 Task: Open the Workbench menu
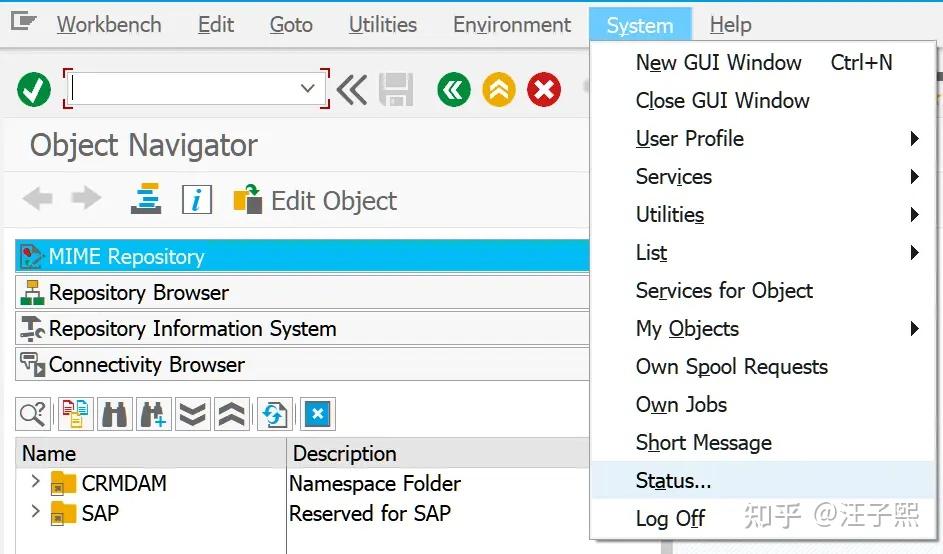click(x=109, y=25)
